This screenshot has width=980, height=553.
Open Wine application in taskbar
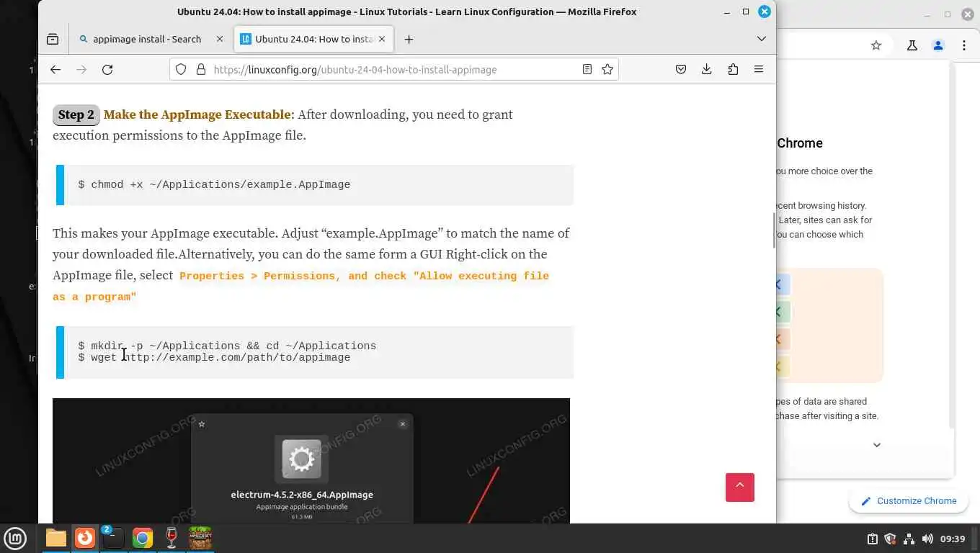[x=171, y=538]
